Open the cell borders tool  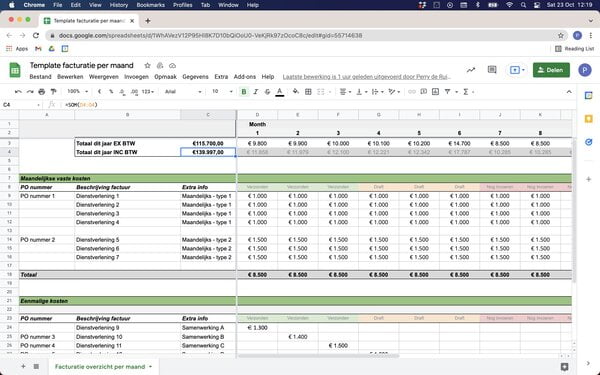[x=308, y=92]
